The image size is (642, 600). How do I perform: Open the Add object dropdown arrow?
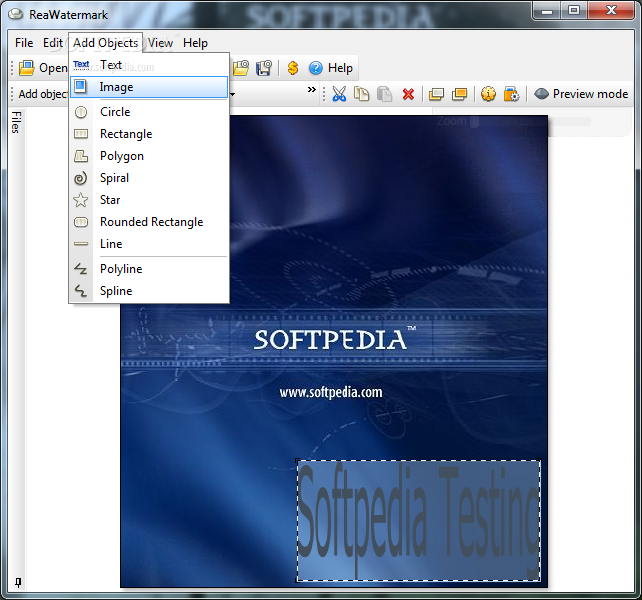pos(233,94)
